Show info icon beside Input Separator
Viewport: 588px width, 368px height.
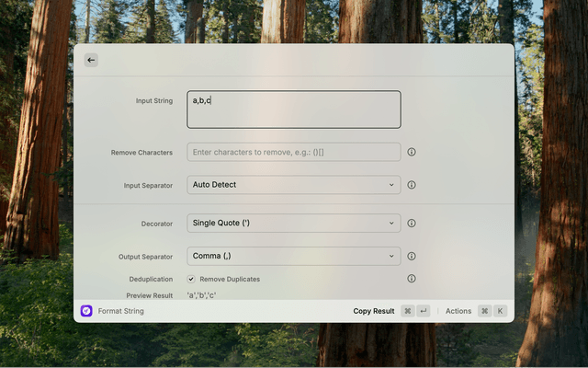(412, 185)
